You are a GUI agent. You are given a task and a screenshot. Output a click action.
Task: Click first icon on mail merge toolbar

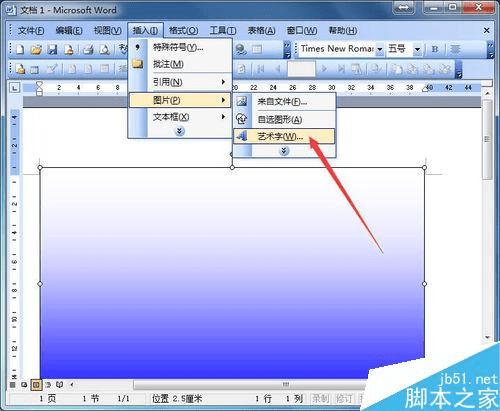(x=20, y=69)
